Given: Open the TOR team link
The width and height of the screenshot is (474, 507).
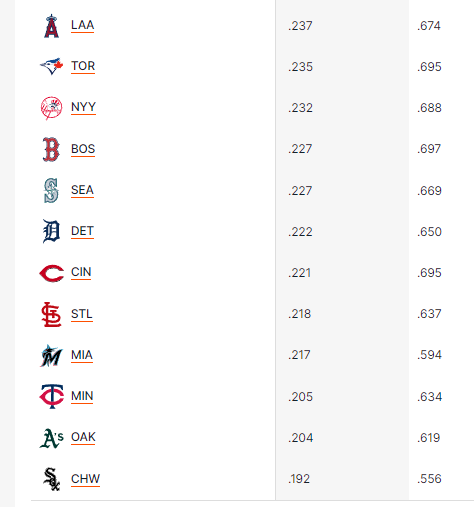Looking at the screenshot, I should click(x=83, y=66).
